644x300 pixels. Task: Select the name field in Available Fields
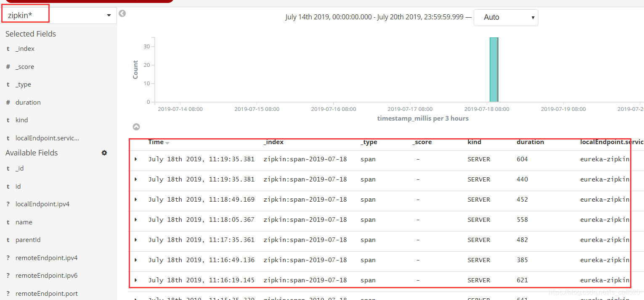[x=24, y=222]
